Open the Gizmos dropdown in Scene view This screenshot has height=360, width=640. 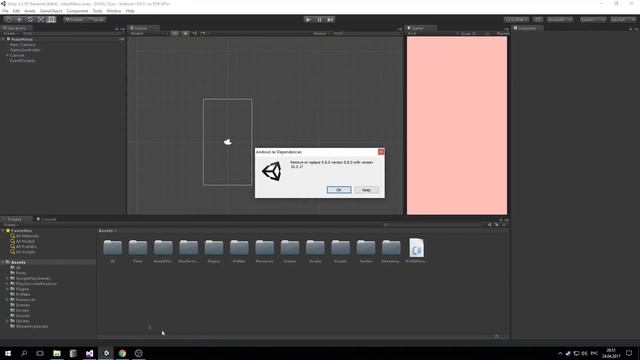(x=321, y=33)
